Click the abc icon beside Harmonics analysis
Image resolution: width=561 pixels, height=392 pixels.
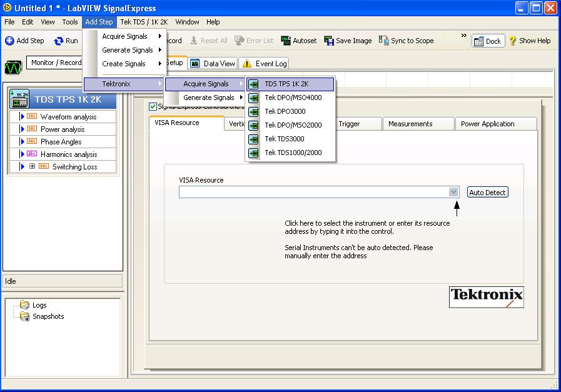[32, 154]
